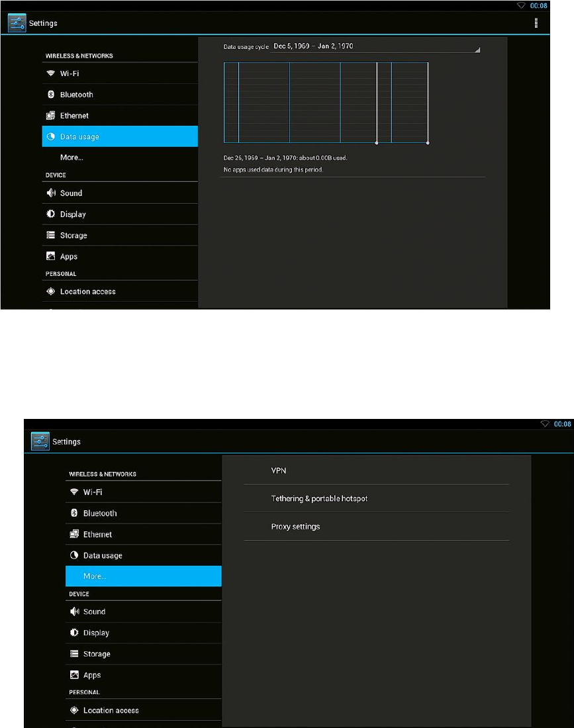Click Wi-Fi status icon in top status bar

[521, 5]
